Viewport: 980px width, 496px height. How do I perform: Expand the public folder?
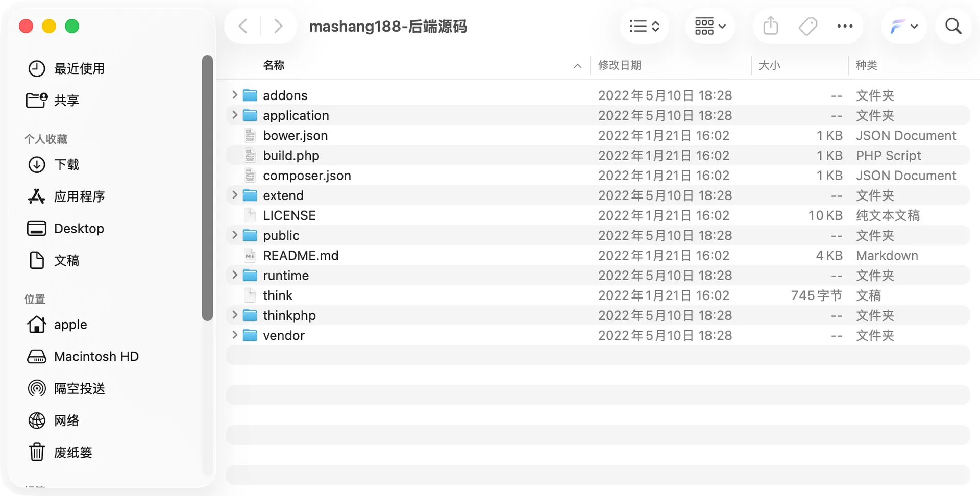point(235,235)
